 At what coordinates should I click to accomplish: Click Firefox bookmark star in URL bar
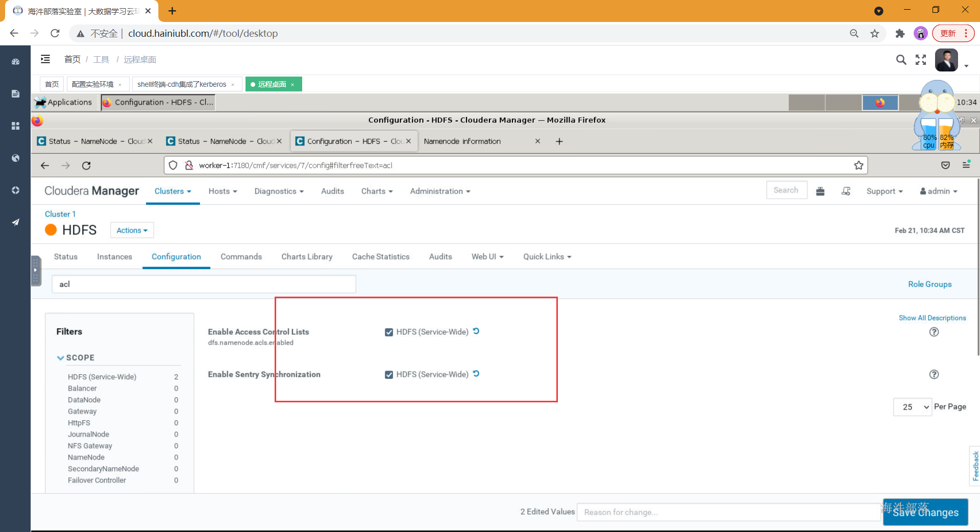859,165
